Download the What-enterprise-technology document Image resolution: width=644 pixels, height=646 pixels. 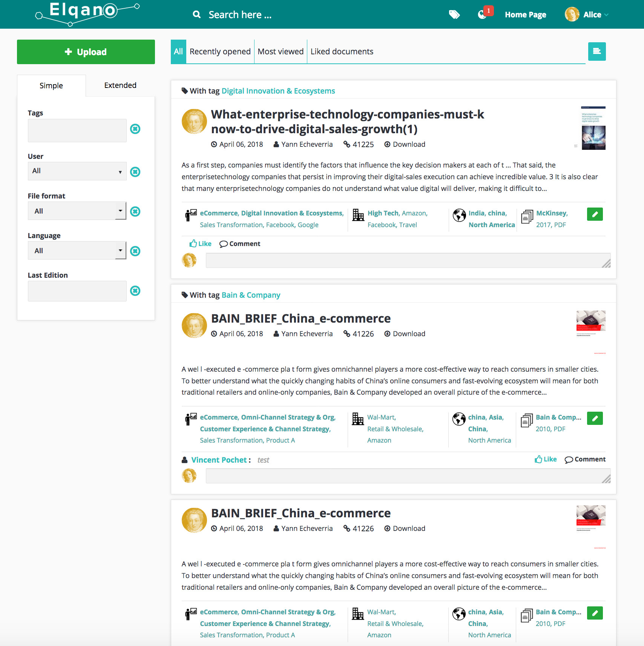click(x=405, y=145)
